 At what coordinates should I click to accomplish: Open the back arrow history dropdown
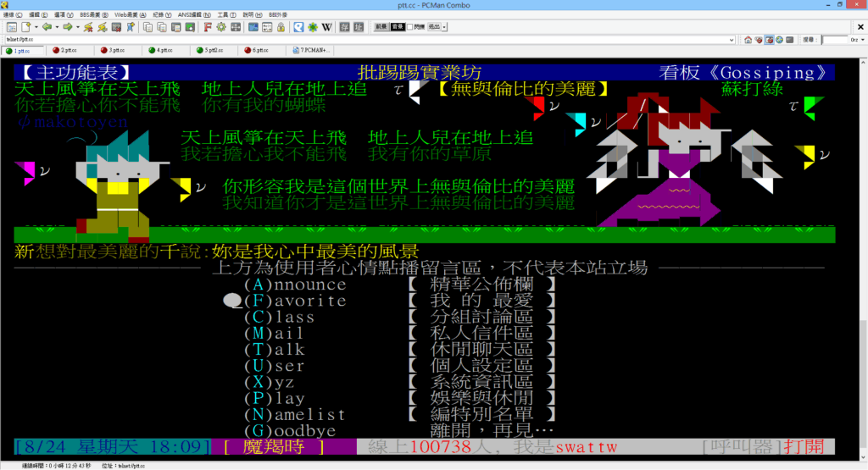coord(57,27)
